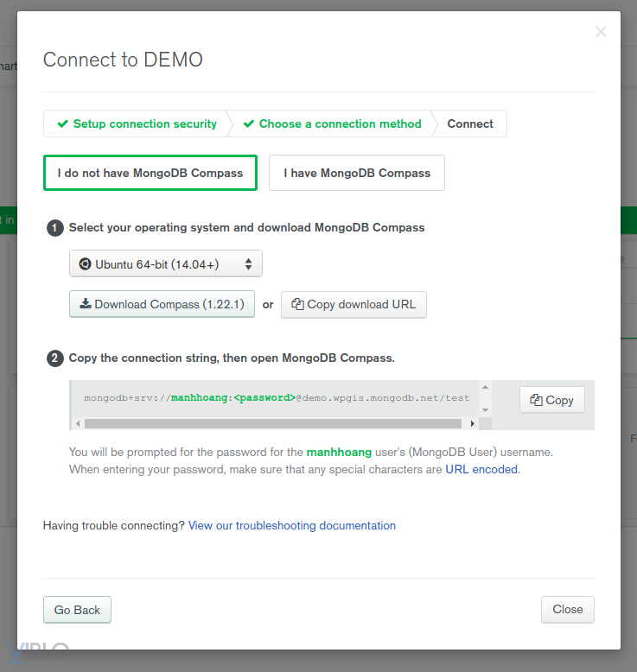The height and width of the screenshot is (672, 637).
Task: Open the operating system dropdown
Action: (165, 263)
